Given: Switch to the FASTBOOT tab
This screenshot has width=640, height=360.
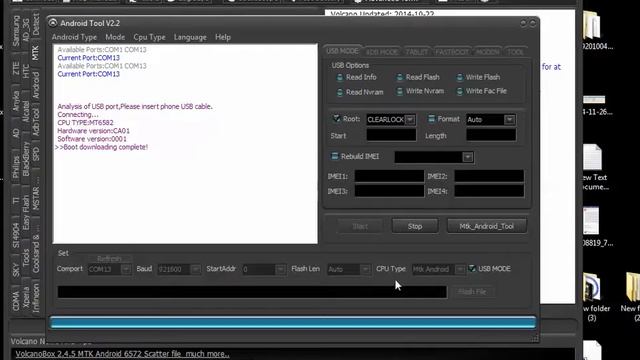Looking at the screenshot, I should [x=452, y=52].
